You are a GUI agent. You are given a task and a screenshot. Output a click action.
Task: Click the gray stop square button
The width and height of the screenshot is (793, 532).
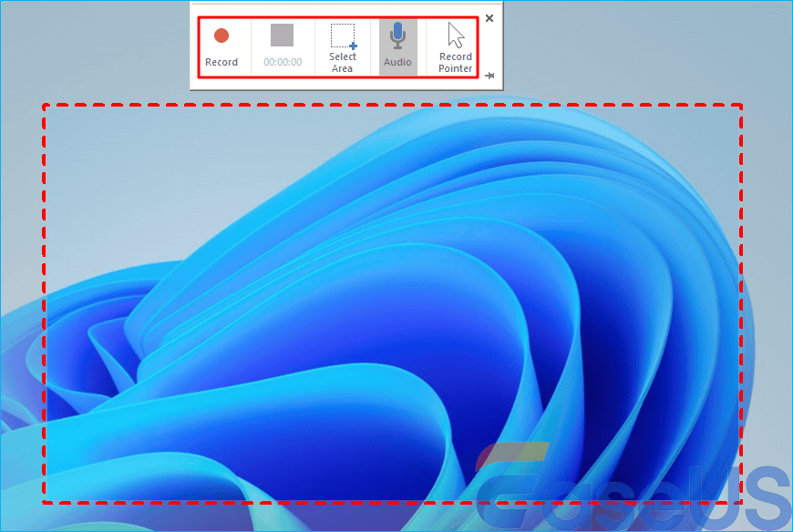283,36
